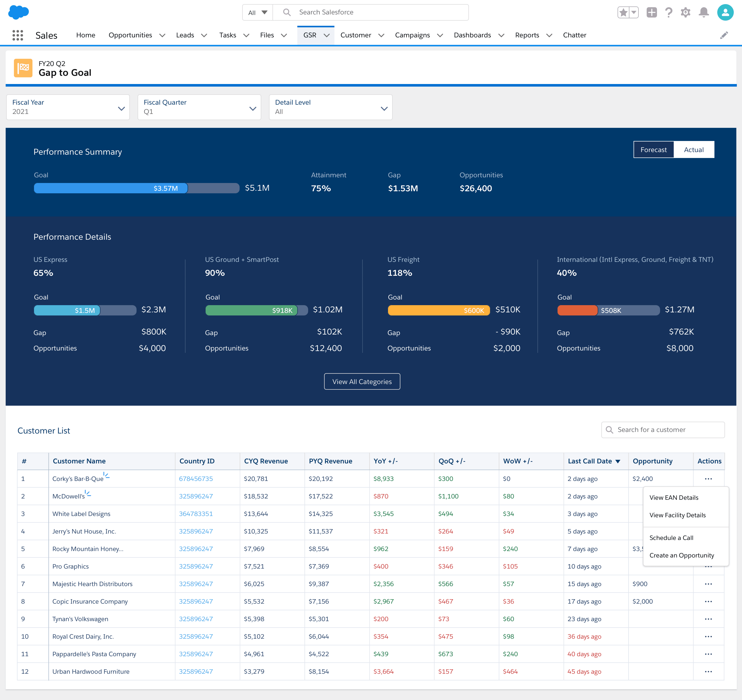Open the Country ID link for Pro Graphics
This screenshot has width=742, height=700.
coord(196,566)
